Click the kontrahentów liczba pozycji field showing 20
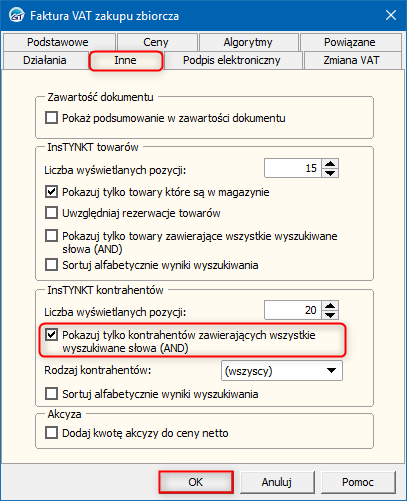The height and width of the screenshot is (501, 407). point(293,310)
